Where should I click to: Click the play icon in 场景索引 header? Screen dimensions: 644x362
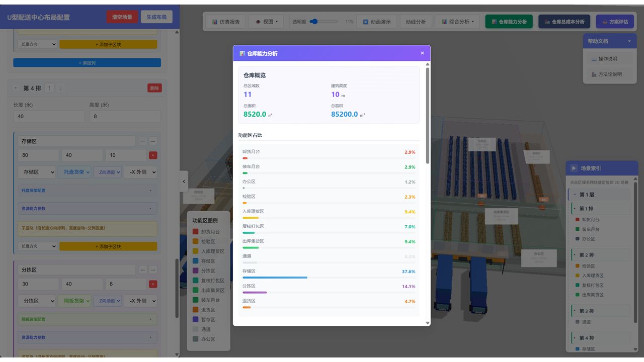pos(574,168)
